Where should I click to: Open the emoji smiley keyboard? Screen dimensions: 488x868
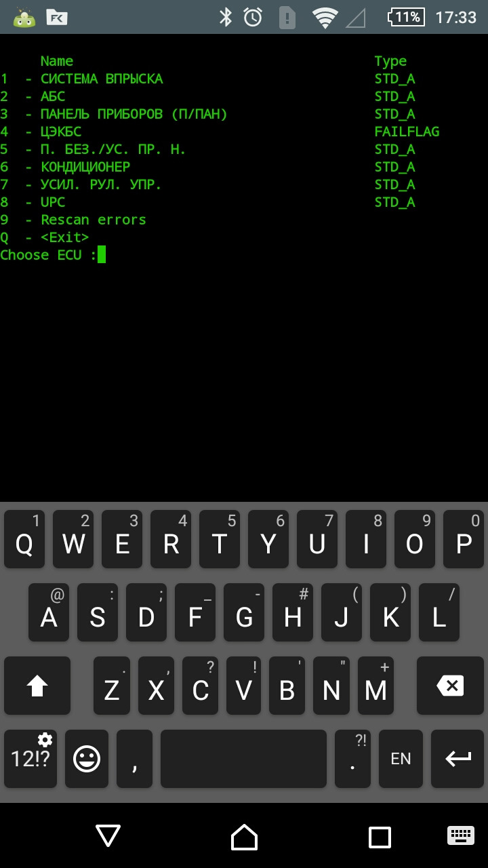point(87,759)
